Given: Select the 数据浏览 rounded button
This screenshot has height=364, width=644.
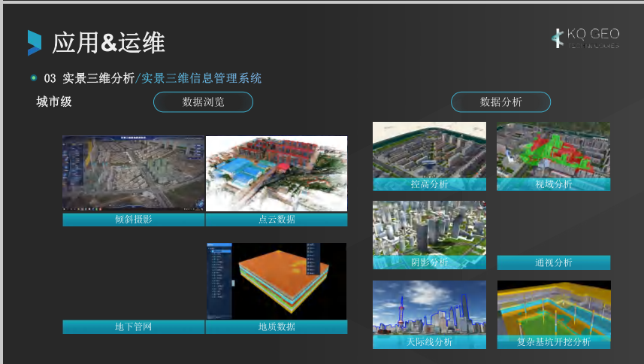Looking at the screenshot, I should click(x=203, y=102).
